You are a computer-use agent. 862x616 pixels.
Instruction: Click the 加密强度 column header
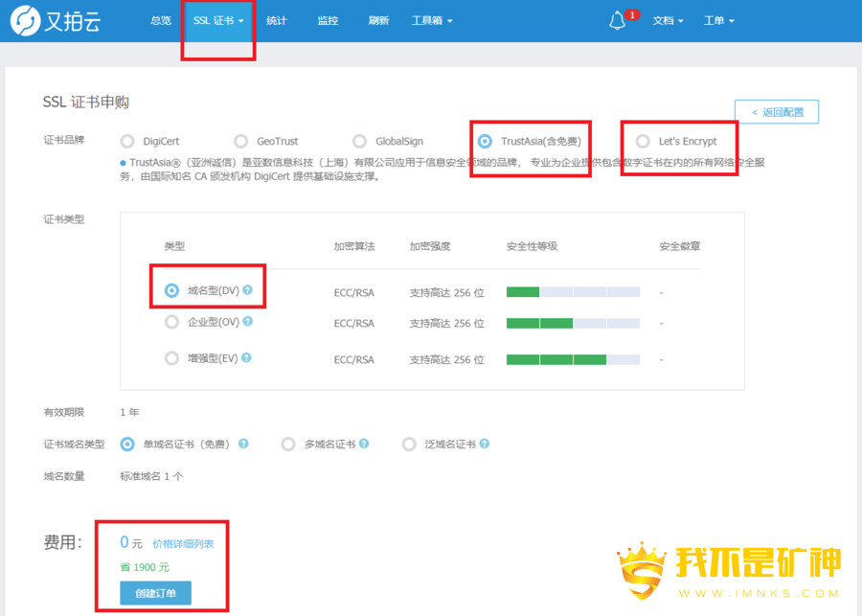[x=430, y=246]
